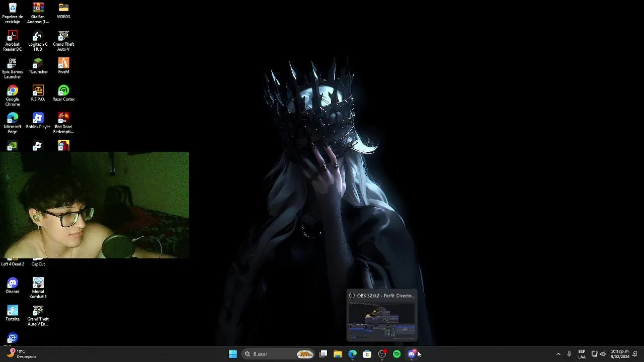
Task: Select the Grand Theft Auto V Enhanced shortcut
Action: coord(38,316)
